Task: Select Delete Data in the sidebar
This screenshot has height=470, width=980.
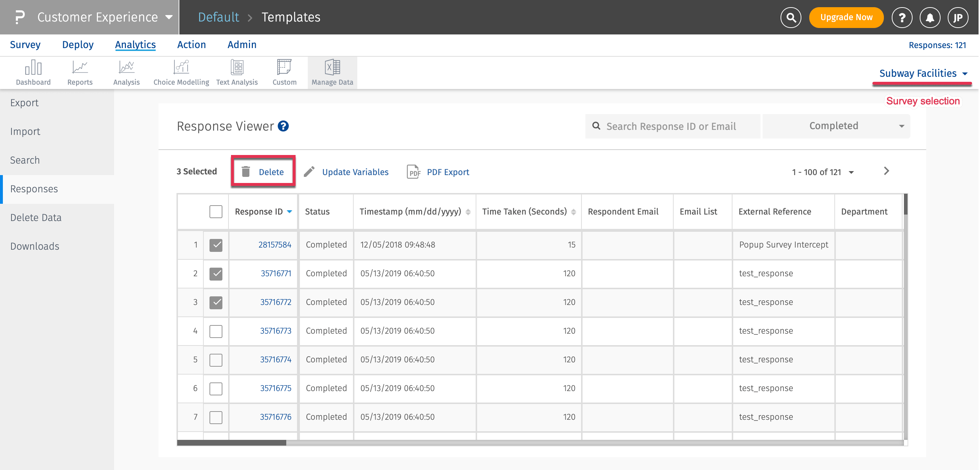Action: pos(36,218)
